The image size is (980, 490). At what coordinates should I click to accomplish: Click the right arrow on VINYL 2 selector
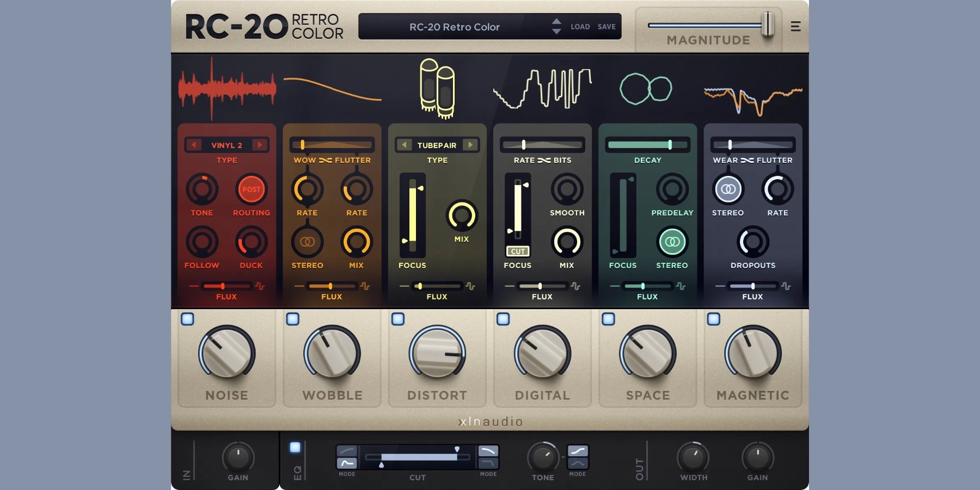(261, 145)
